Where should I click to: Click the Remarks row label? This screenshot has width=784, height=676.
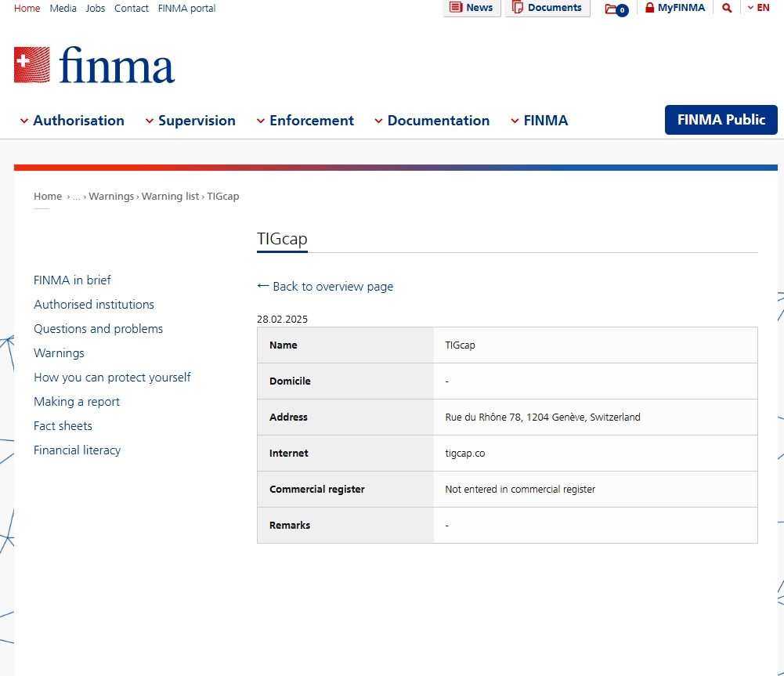[x=290, y=525]
